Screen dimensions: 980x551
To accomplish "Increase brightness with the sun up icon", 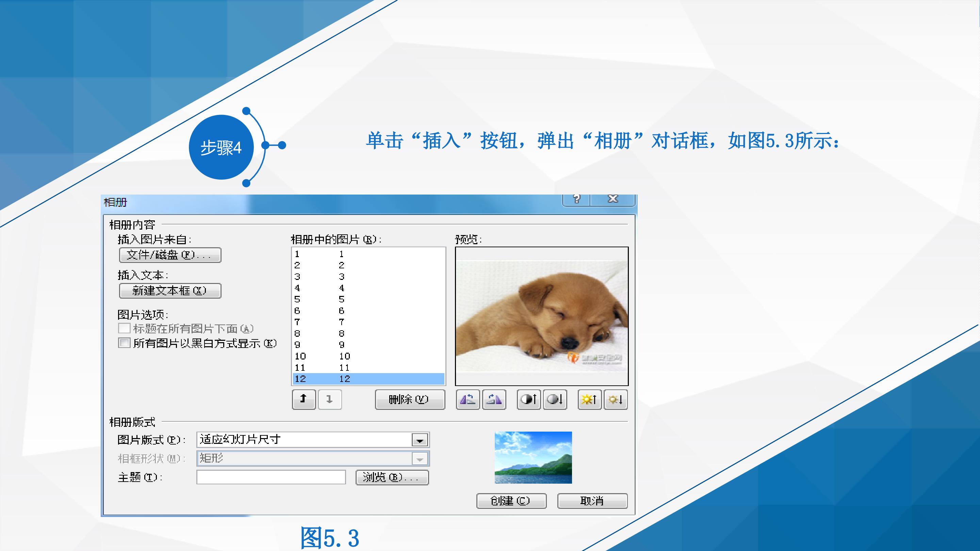I will pyautogui.click(x=589, y=399).
